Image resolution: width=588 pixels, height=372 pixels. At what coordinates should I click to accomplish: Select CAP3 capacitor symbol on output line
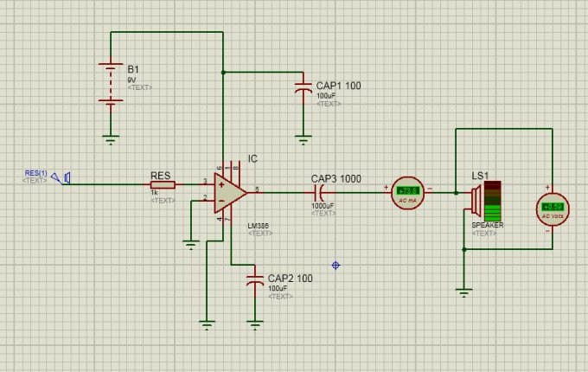click(319, 193)
